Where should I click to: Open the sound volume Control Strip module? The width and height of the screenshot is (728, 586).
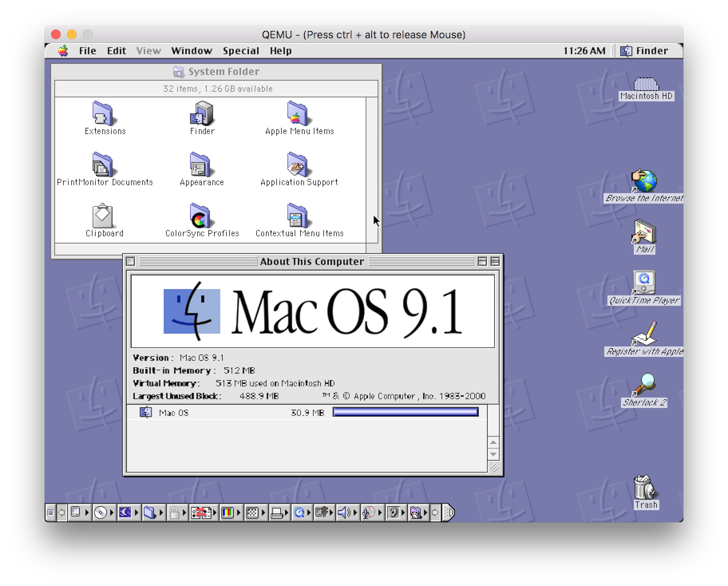pyautogui.click(x=346, y=513)
